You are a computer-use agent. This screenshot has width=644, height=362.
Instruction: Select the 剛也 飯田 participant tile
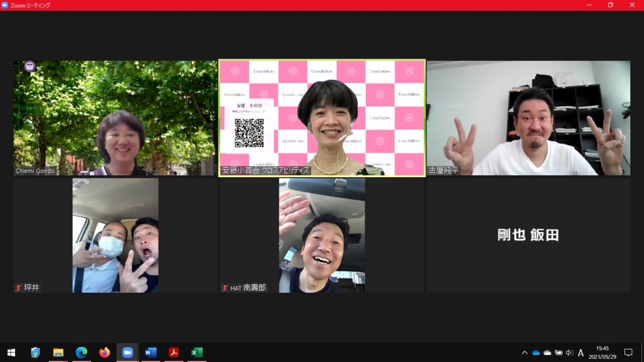click(x=528, y=235)
